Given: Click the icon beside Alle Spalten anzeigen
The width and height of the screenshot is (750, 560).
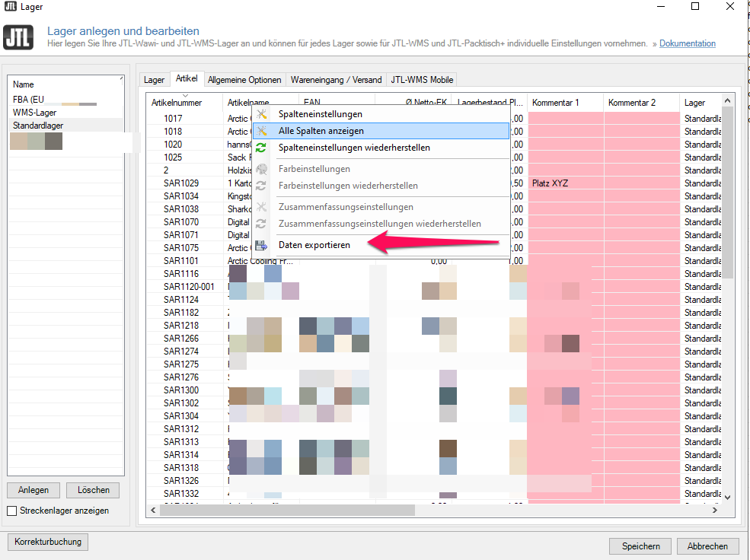Looking at the screenshot, I should point(262,131).
